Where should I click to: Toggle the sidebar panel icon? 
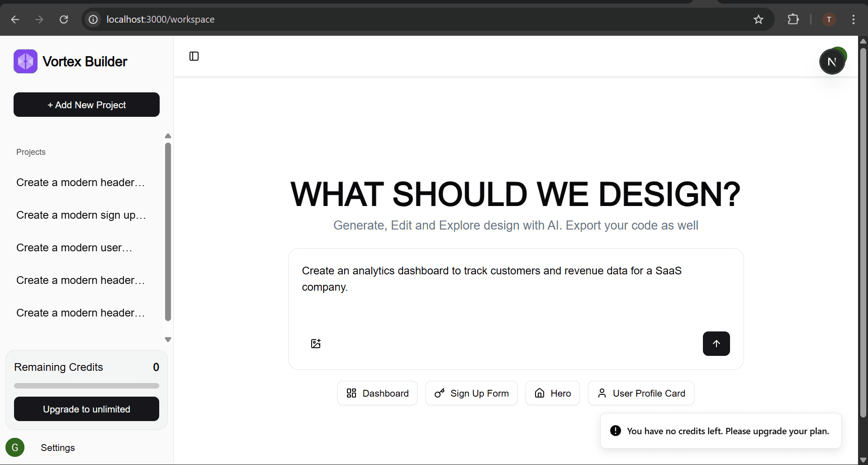tap(194, 56)
